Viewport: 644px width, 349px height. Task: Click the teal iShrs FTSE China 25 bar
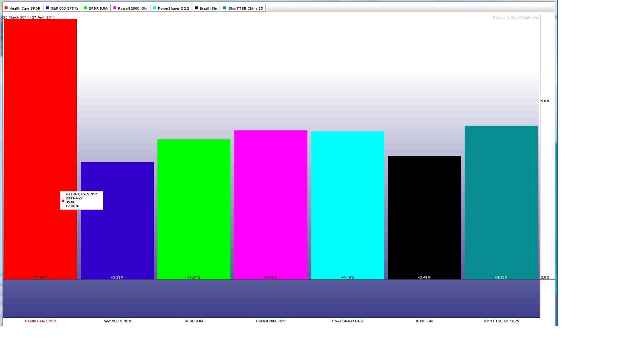pos(501,203)
